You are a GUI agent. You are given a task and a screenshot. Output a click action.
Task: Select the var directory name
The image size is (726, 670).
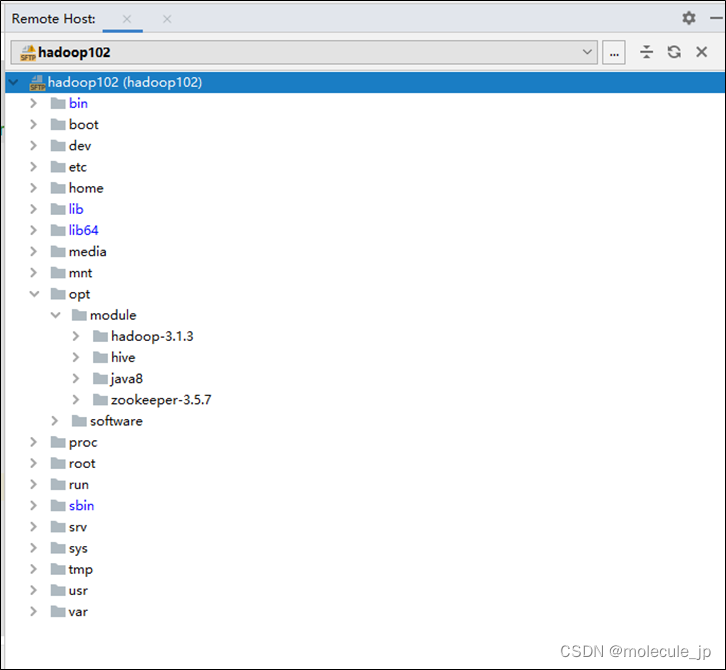click(x=78, y=612)
